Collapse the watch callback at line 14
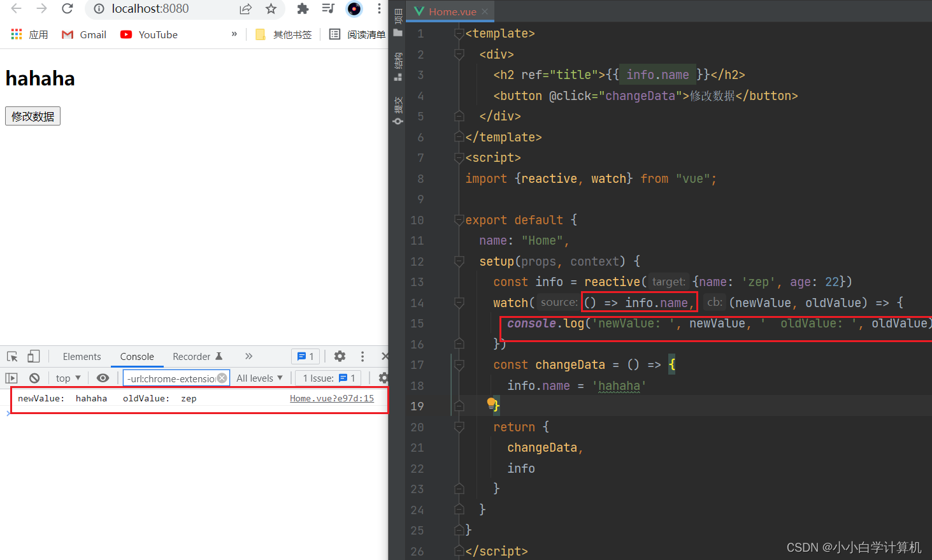The height and width of the screenshot is (560, 932). [459, 303]
